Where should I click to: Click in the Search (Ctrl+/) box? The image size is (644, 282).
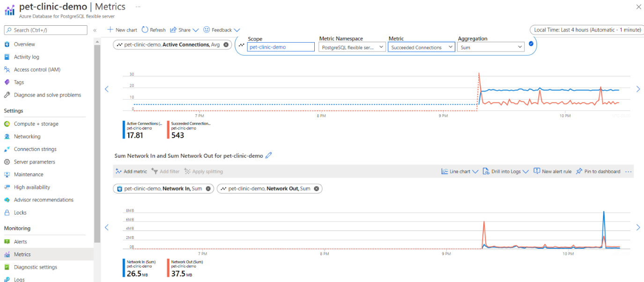45,30
